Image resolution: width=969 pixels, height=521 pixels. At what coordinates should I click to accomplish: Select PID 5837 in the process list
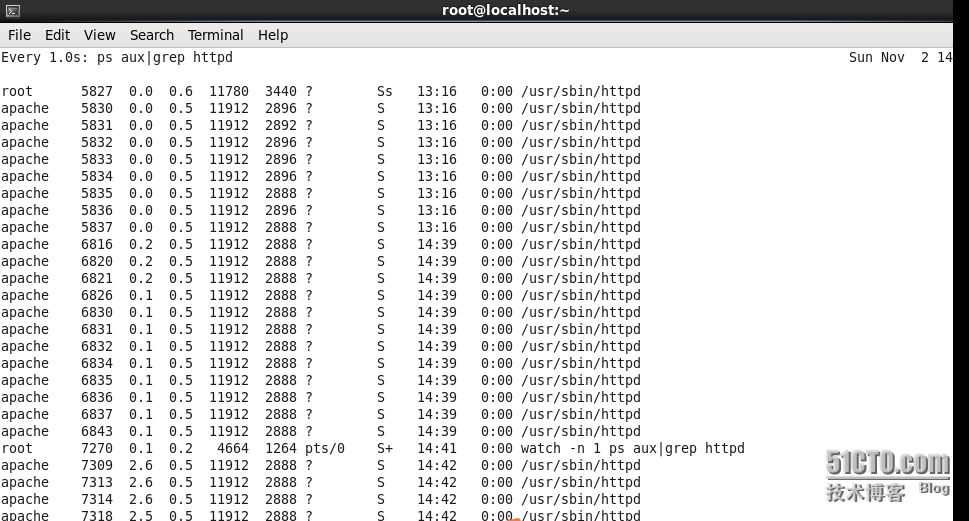point(97,227)
